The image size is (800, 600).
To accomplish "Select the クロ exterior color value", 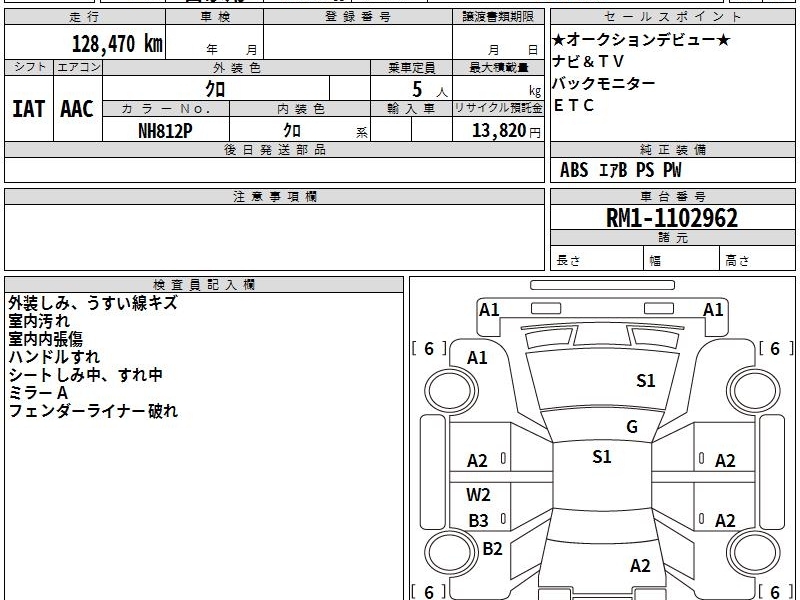I will 215,89.
